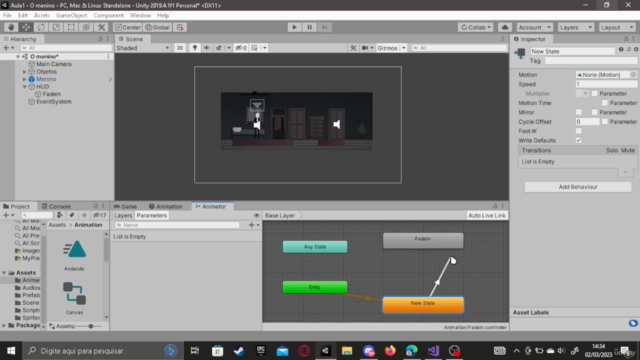Select the New State node
The height and width of the screenshot is (360, 640).
[x=423, y=304]
